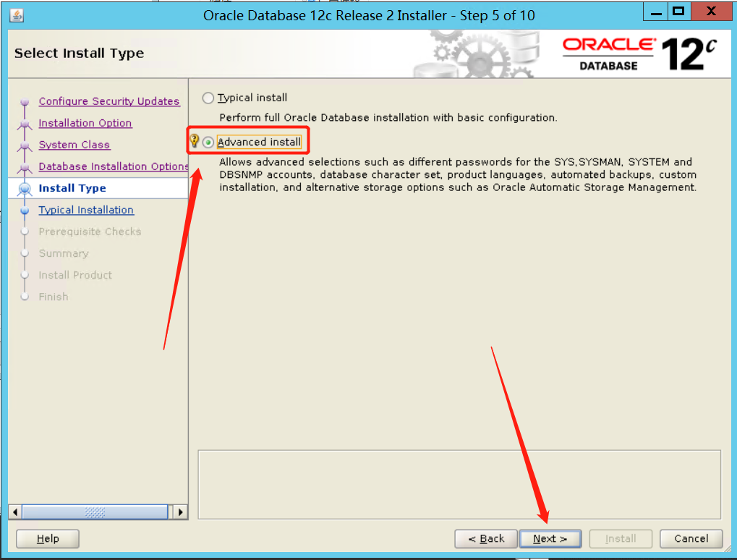Image resolution: width=737 pixels, height=560 pixels.
Task: Select the Advanced install radio button
Action: (x=208, y=142)
